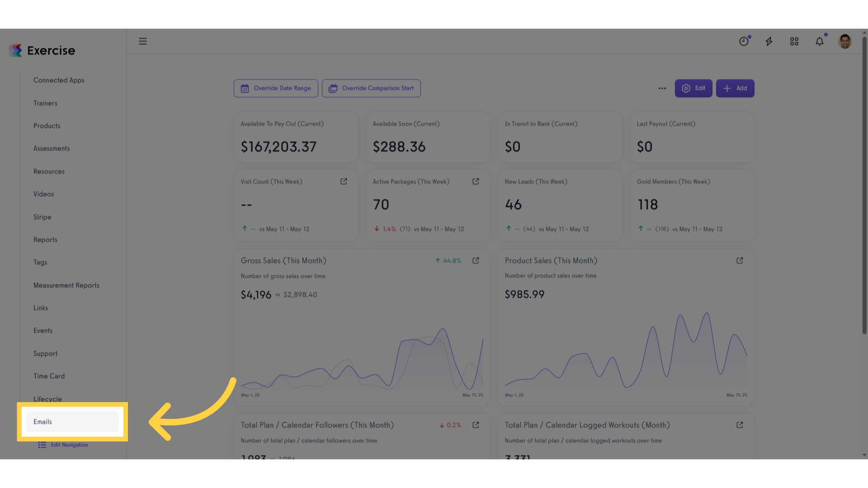This screenshot has height=488, width=868.
Task: Click the Edit dashboard button
Action: click(x=693, y=88)
